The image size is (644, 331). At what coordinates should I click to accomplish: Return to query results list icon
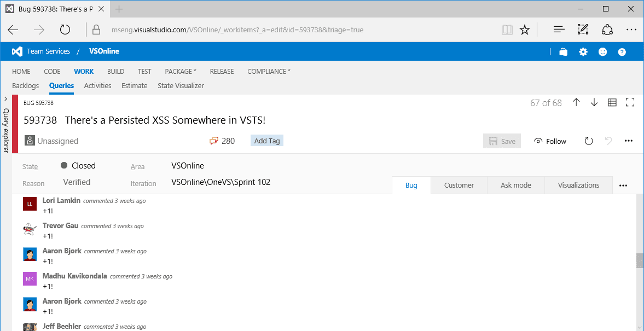coord(612,103)
